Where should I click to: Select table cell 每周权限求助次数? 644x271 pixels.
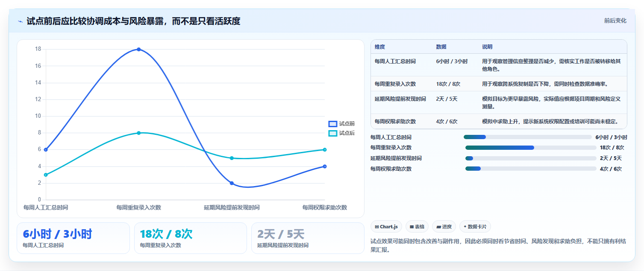tap(395, 122)
